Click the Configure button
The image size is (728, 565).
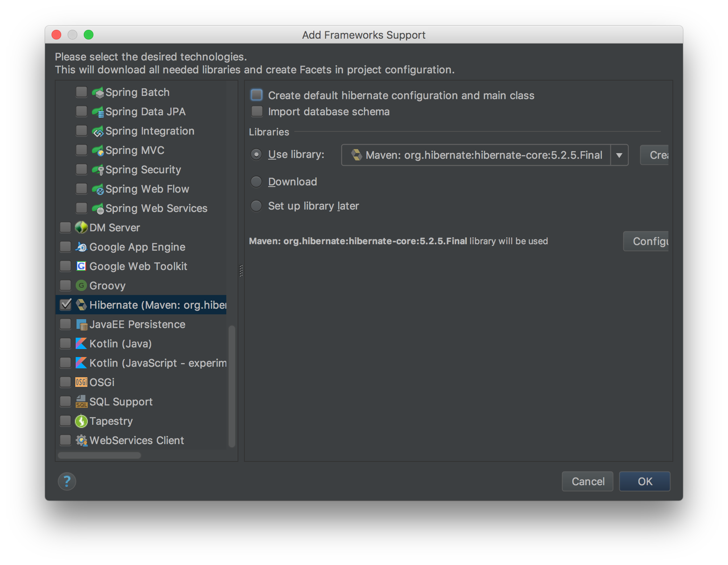pyautogui.click(x=646, y=241)
